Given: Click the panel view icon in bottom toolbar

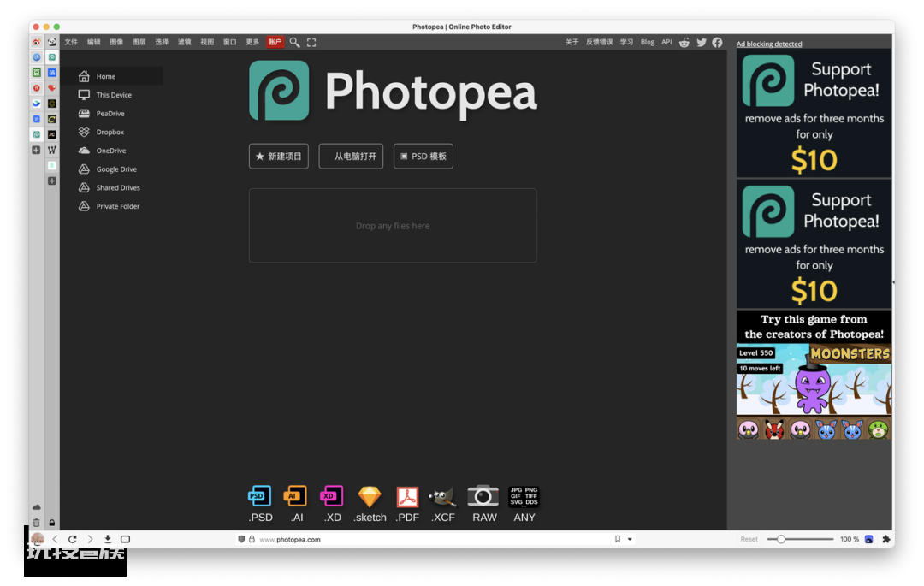Looking at the screenshot, I should [126, 539].
